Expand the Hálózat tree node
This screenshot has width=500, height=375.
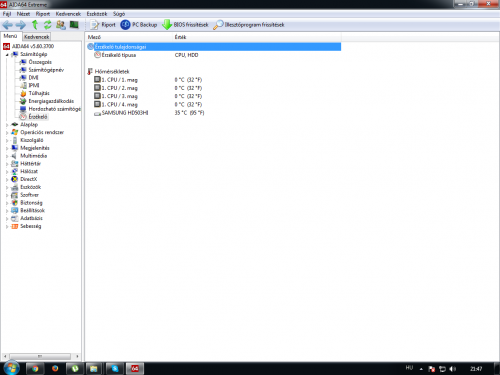pyautogui.click(x=7, y=171)
